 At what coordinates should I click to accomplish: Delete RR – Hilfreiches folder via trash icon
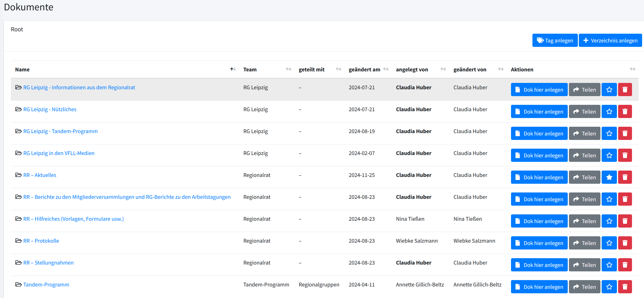(624, 221)
